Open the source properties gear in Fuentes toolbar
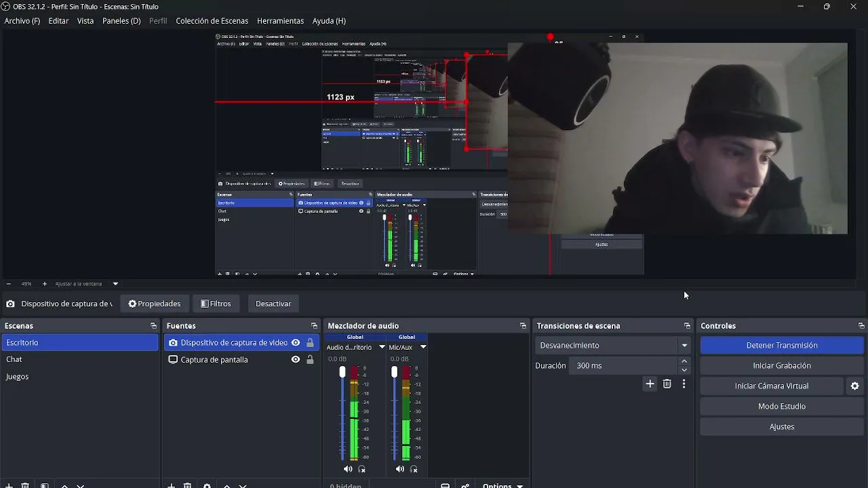 (x=207, y=485)
